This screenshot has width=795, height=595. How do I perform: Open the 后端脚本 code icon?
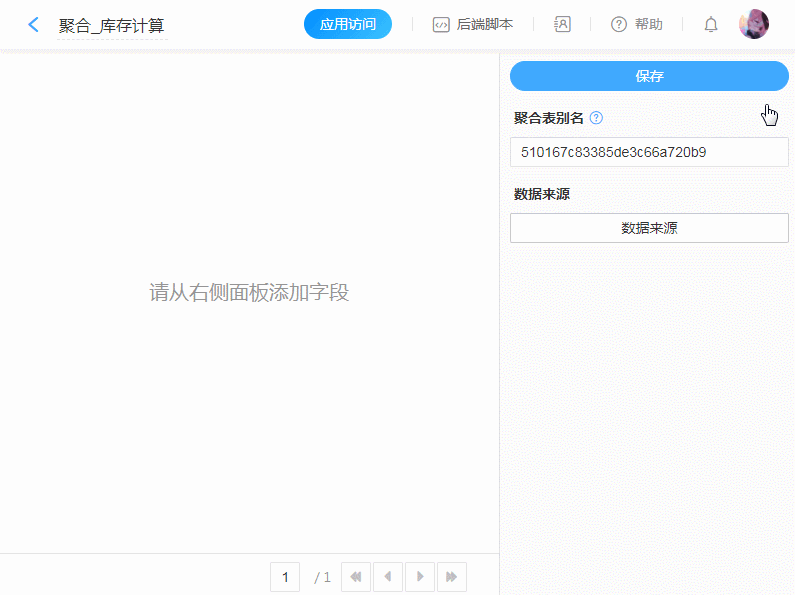441,25
